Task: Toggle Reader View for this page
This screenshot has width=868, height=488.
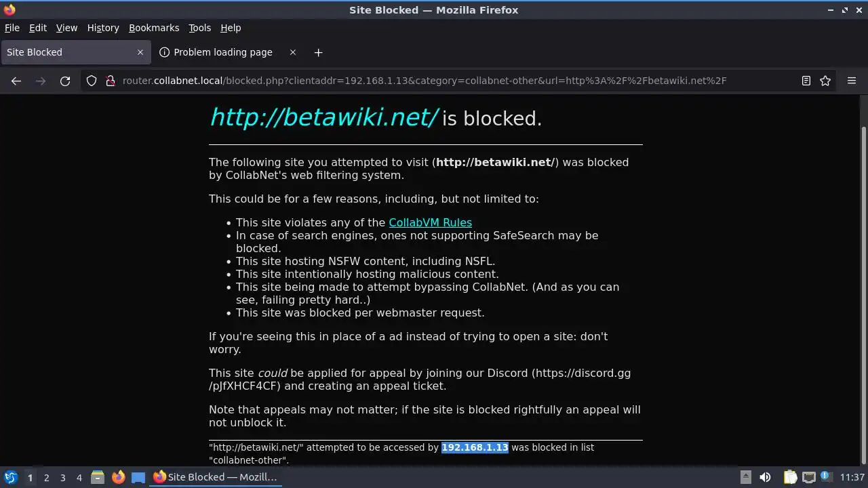Action: 806,81
